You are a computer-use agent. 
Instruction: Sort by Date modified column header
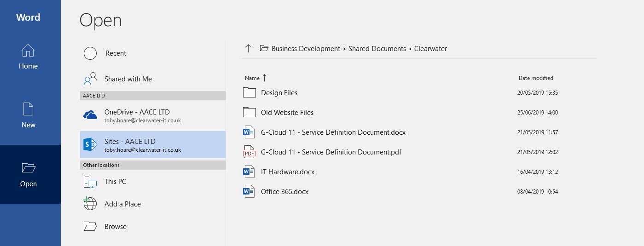pyautogui.click(x=536, y=78)
